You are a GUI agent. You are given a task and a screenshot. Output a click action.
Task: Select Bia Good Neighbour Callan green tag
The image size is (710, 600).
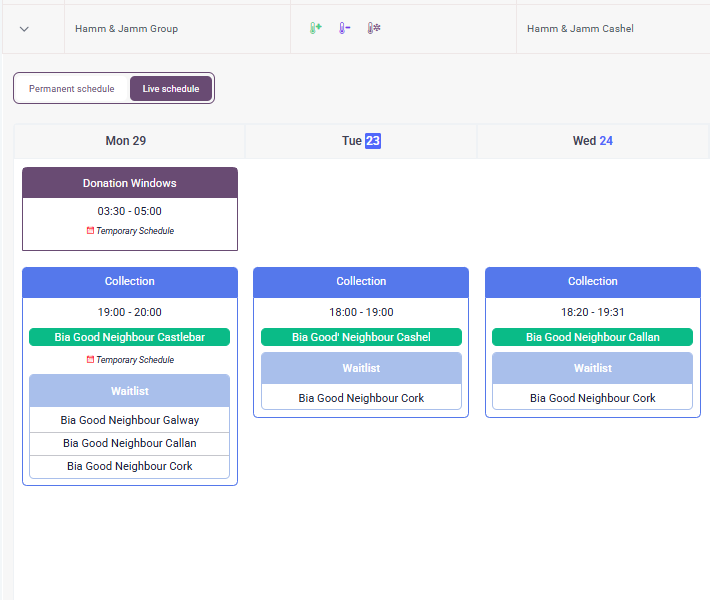point(593,337)
